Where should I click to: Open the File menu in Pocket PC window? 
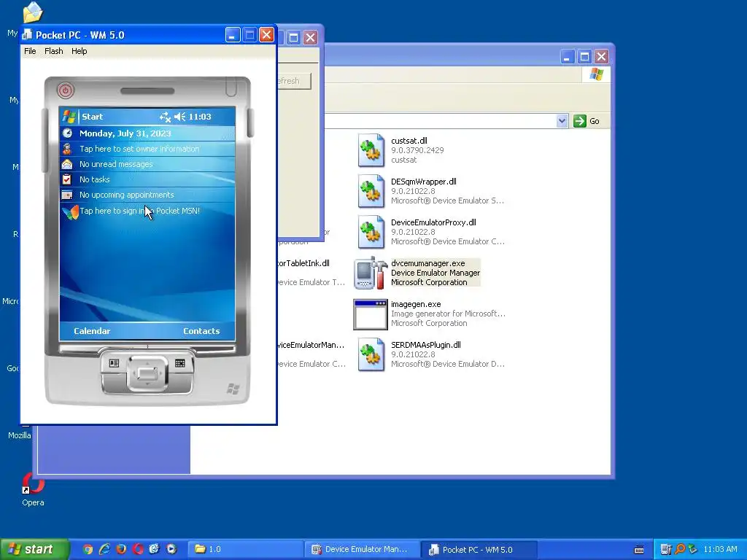pos(30,51)
